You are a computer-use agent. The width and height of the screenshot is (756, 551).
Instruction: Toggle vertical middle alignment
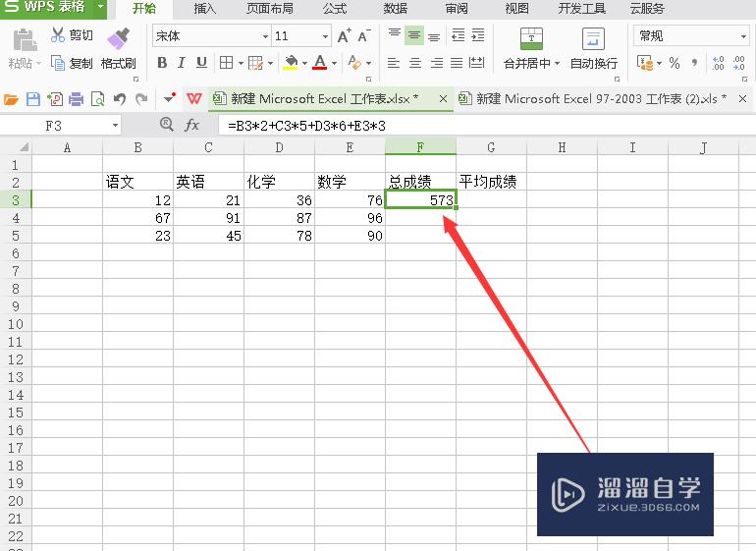[x=414, y=35]
